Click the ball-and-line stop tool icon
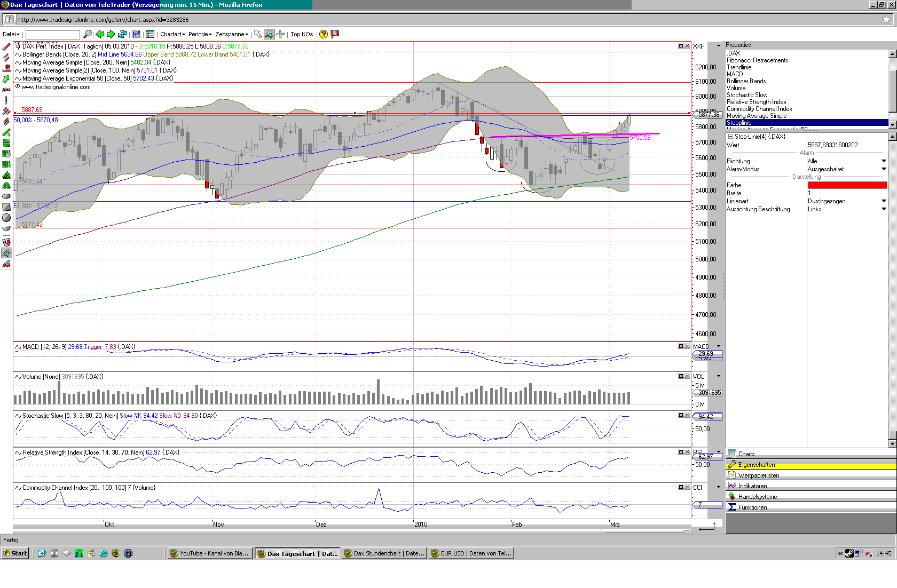 click(x=6, y=68)
